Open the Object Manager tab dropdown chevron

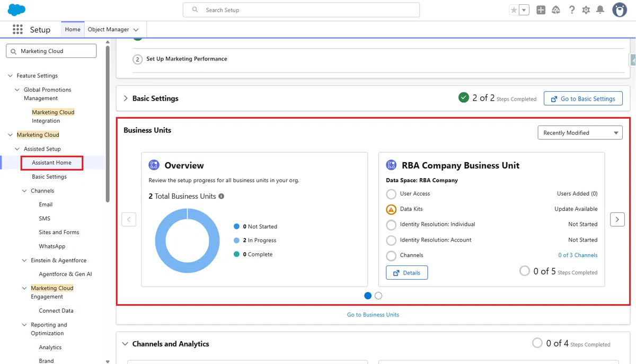[136, 30]
